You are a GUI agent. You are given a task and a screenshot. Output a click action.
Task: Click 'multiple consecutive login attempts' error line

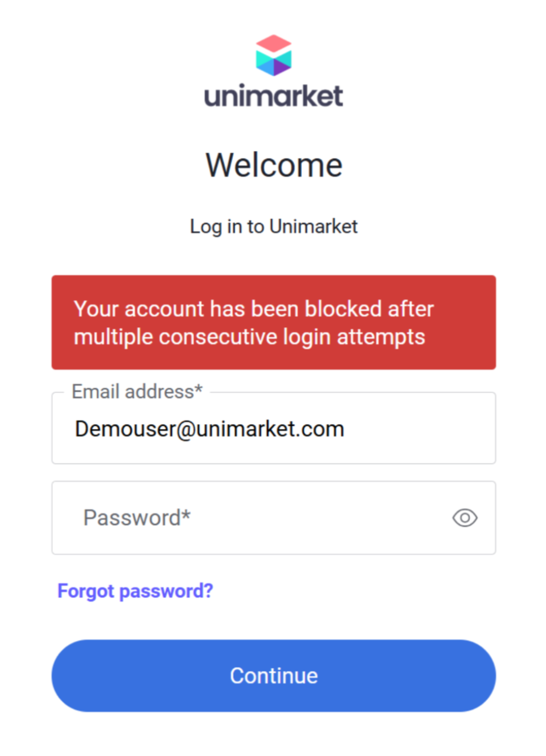[x=249, y=337]
